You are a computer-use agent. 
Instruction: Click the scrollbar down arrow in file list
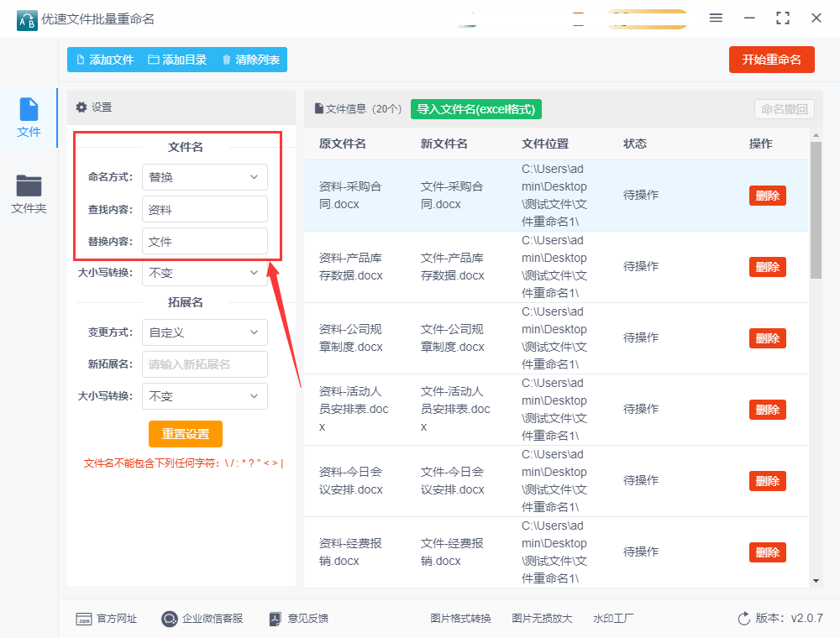[816, 581]
